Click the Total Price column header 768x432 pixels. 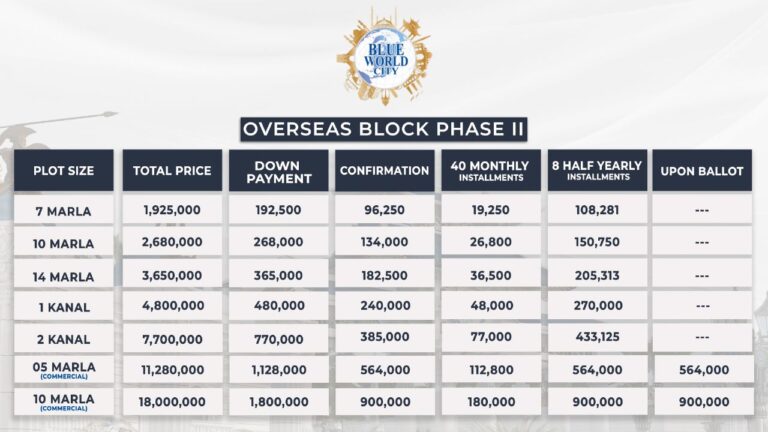pos(172,171)
